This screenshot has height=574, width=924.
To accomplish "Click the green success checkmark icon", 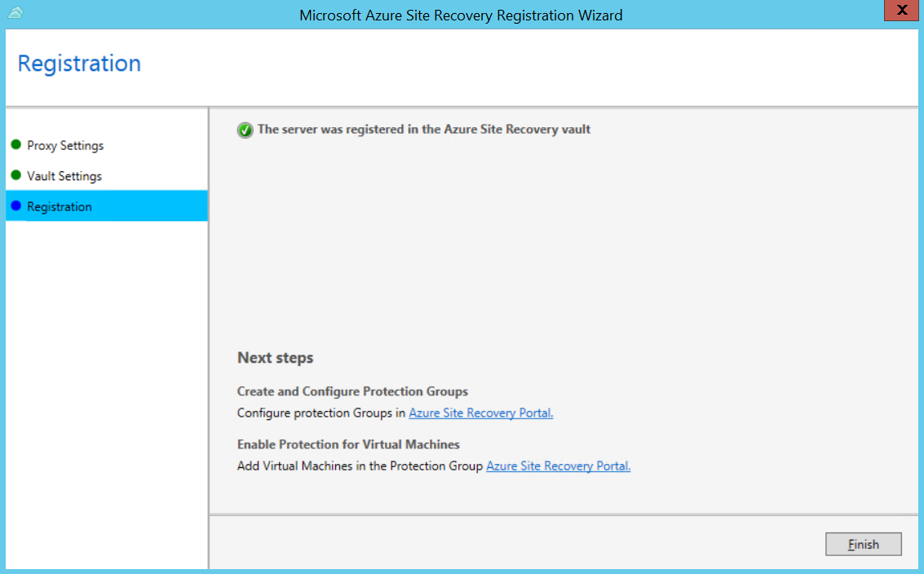I will 245,130.
